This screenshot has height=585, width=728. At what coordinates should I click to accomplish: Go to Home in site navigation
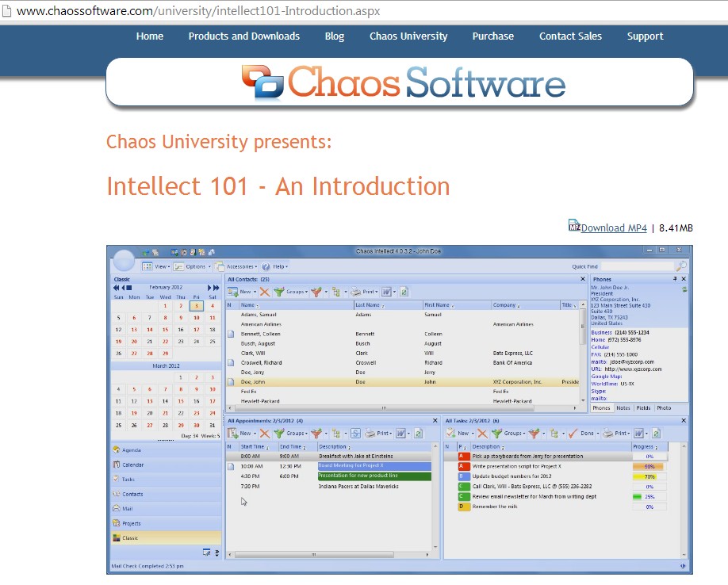pos(150,36)
